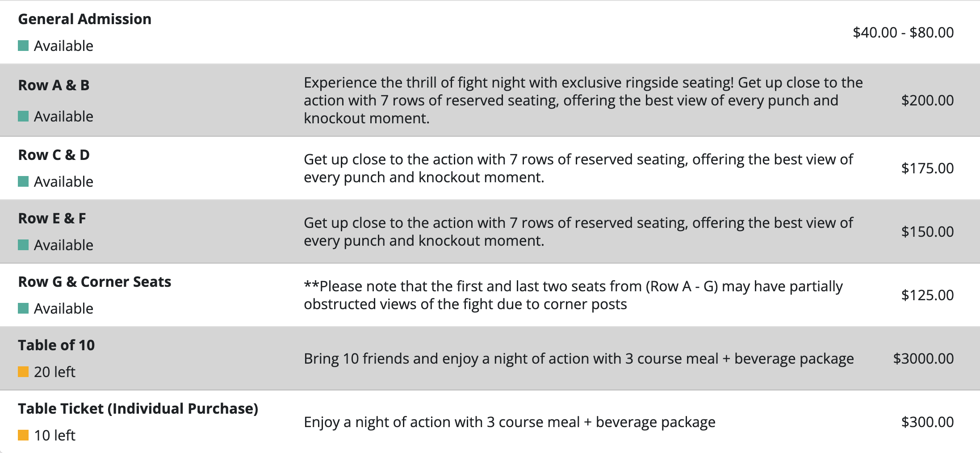The width and height of the screenshot is (980, 453).
Task: Click green status square for Row C & D
Action: [x=23, y=181]
